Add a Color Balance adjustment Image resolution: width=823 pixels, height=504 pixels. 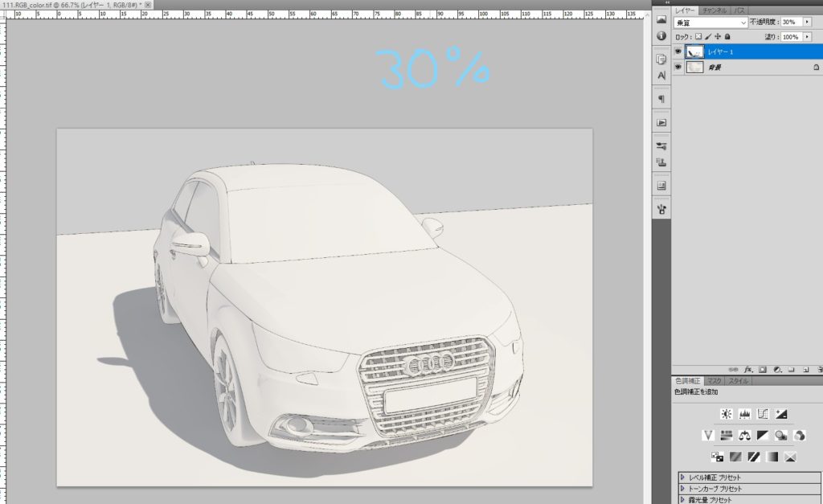point(744,436)
